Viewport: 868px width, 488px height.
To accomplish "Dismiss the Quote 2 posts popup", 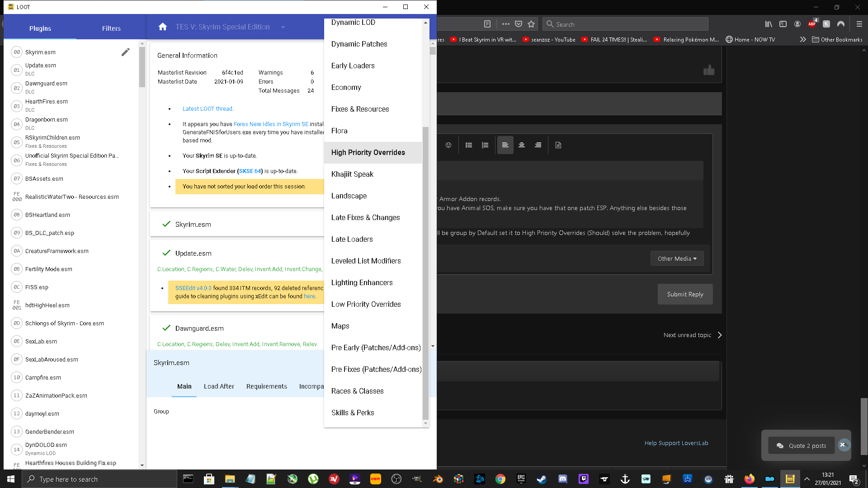I will (x=843, y=445).
